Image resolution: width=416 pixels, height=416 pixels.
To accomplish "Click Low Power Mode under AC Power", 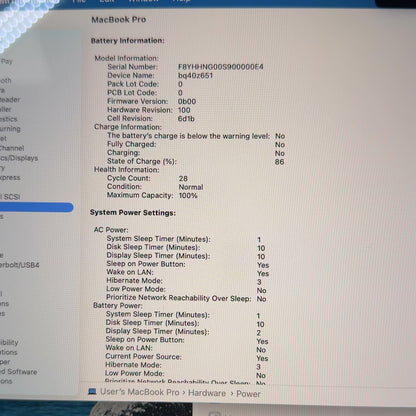I will click(136, 289).
